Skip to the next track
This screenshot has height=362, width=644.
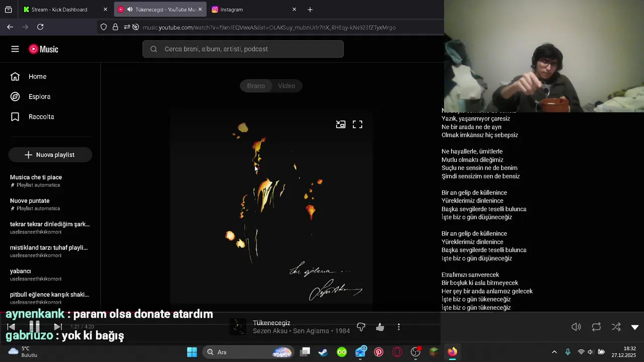(58, 327)
